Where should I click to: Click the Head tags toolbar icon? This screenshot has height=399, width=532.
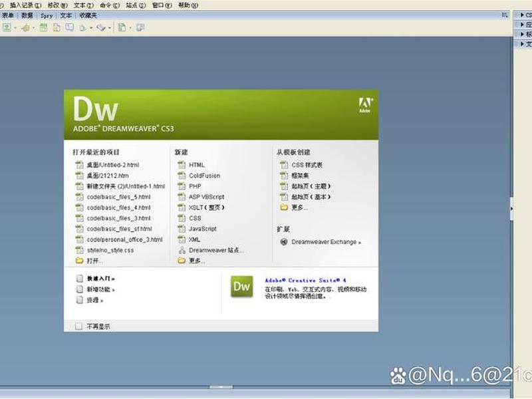(x=82, y=28)
